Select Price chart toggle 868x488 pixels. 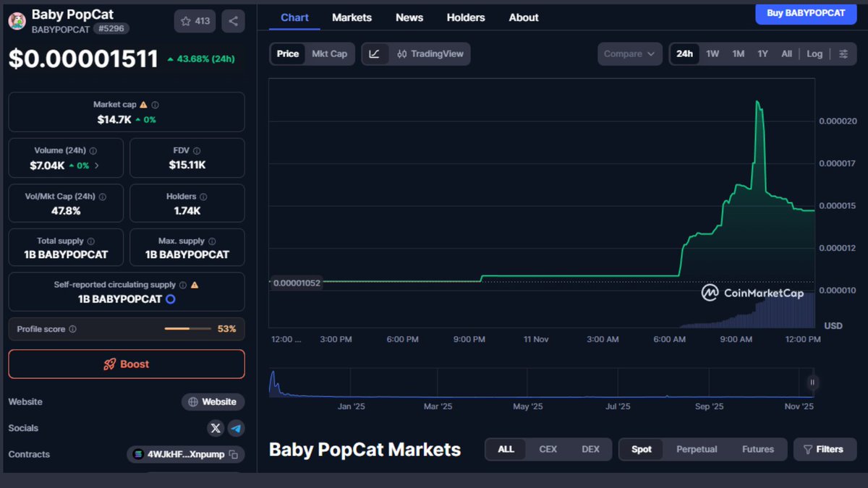288,54
